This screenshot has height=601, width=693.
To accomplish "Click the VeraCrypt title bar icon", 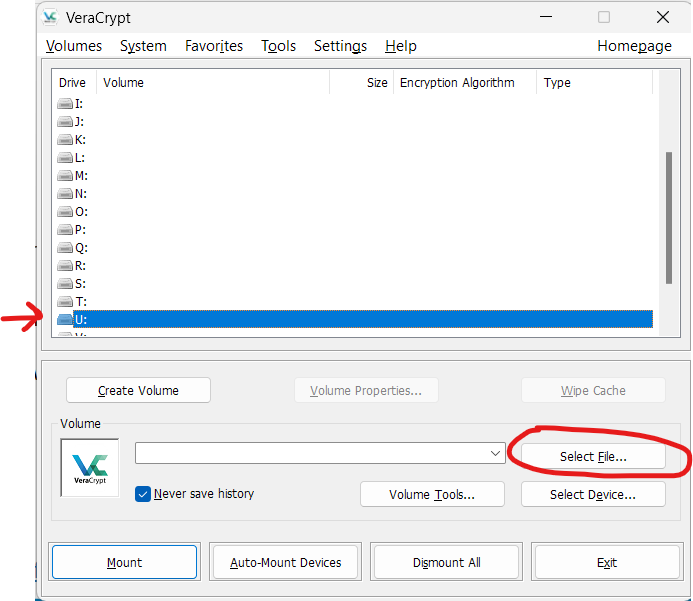I will 50,18.
